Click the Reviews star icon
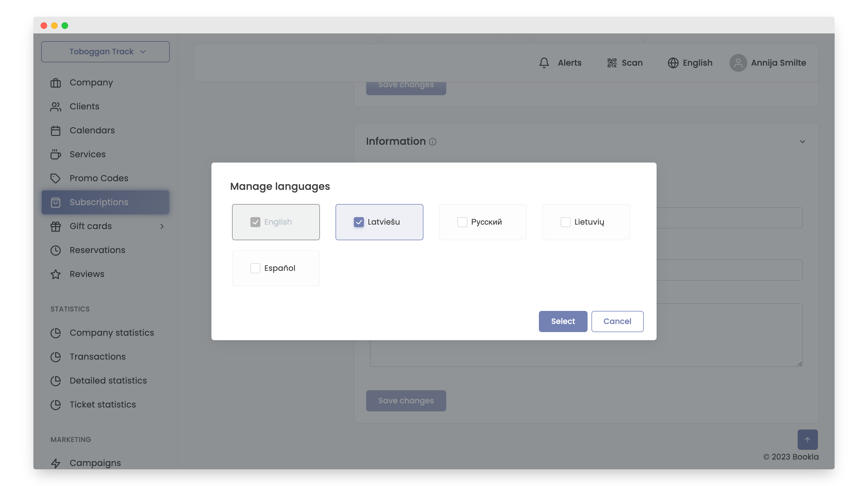868x486 pixels. tap(56, 274)
